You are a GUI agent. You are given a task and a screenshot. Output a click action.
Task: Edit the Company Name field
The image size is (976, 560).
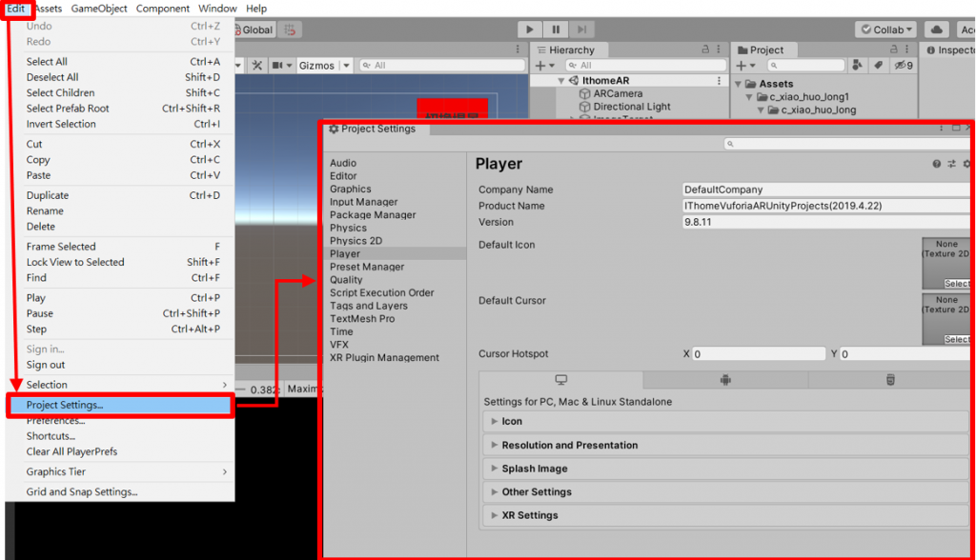coord(825,190)
